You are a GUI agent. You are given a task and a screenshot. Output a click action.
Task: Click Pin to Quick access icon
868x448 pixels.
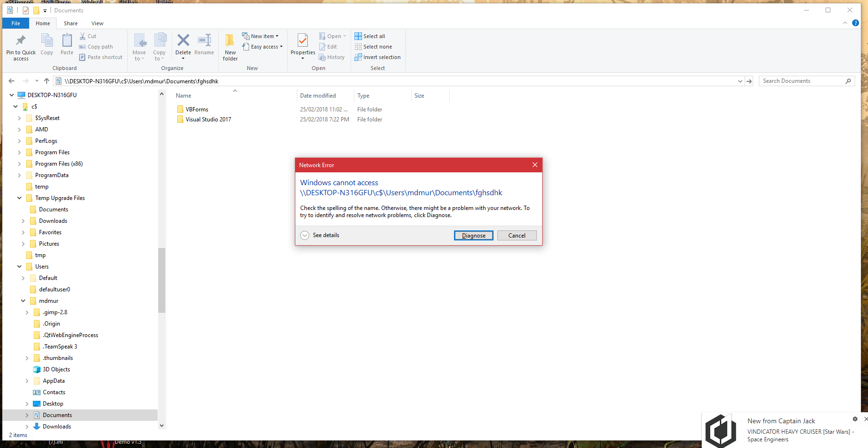pos(20,40)
